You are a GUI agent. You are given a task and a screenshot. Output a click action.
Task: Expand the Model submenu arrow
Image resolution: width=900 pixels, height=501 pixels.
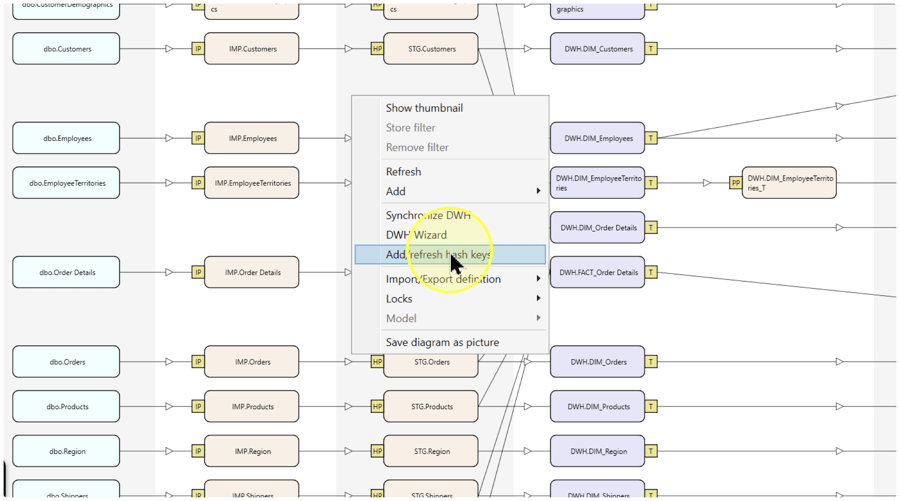click(x=538, y=318)
